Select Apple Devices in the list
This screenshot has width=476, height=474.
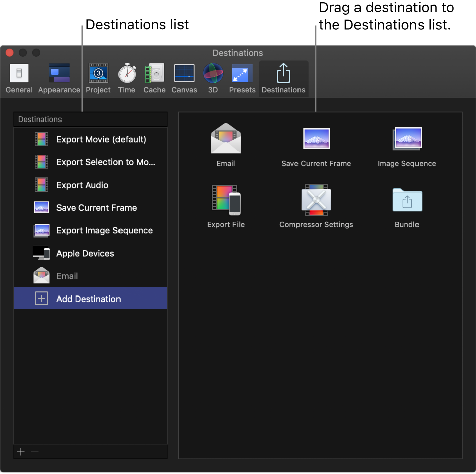click(85, 253)
